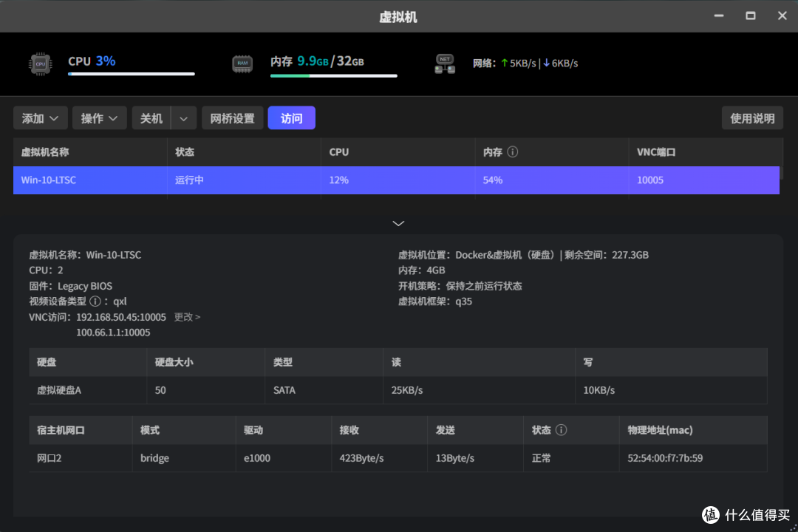Click the 网桥设置 menu item

pyautogui.click(x=232, y=117)
